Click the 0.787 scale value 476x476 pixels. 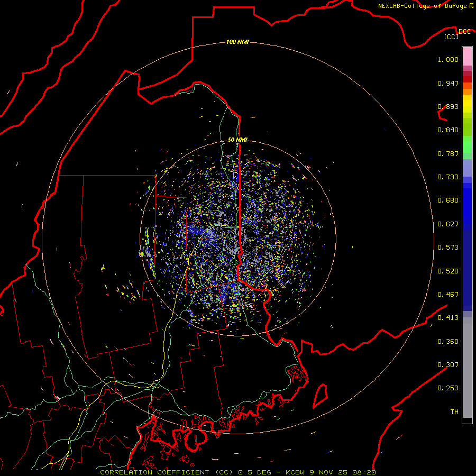448,153
